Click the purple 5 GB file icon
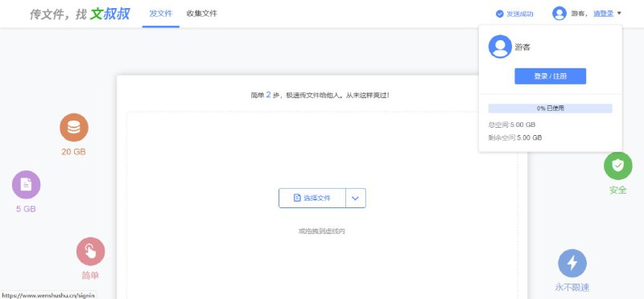 pyautogui.click(x=27, y=185)
